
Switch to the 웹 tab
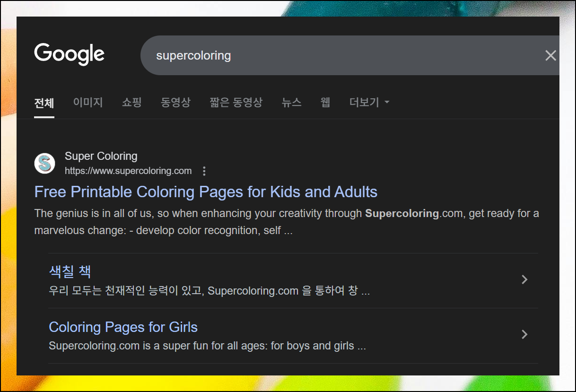coord(325,102)
